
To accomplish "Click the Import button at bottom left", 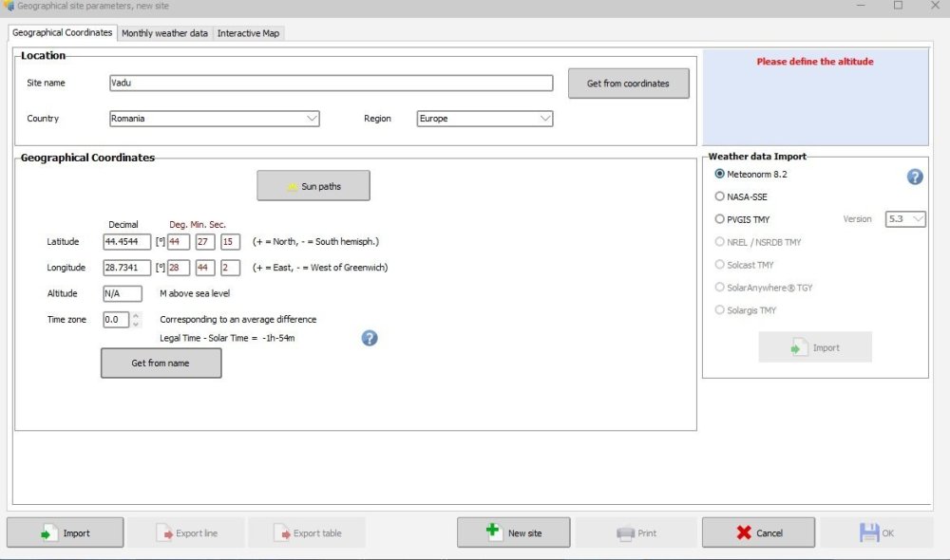I will (66, 532).
